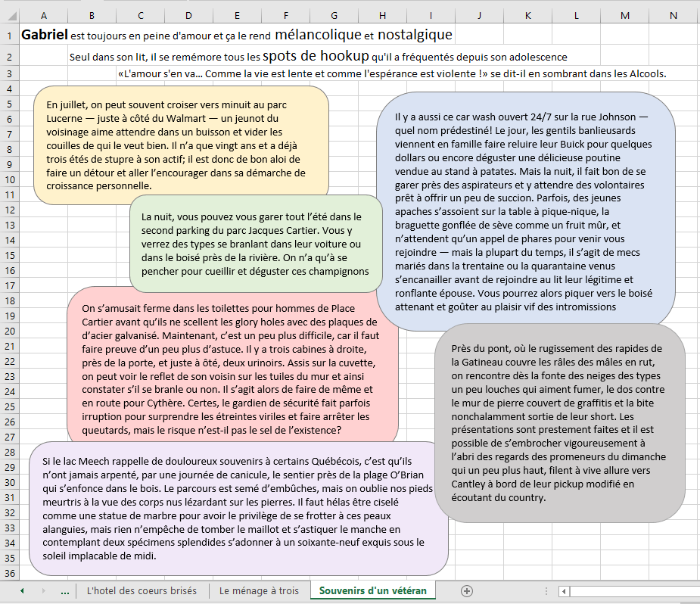
Task: Select the blue text box about the car wash
Action: tap(526, 211)
